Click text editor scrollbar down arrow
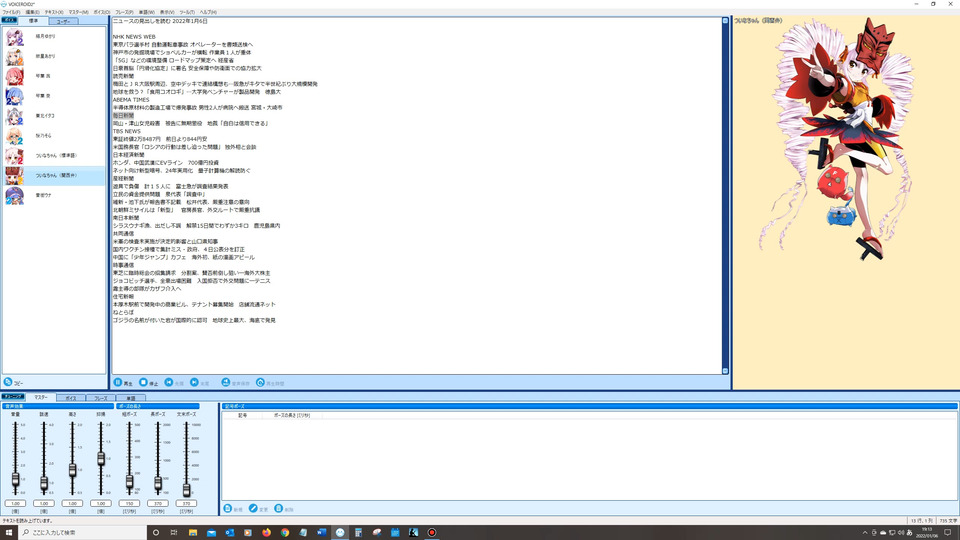Image resolution: width=960 pixels, height=540 pixels. pyautogui.click(x=726, y=370)
